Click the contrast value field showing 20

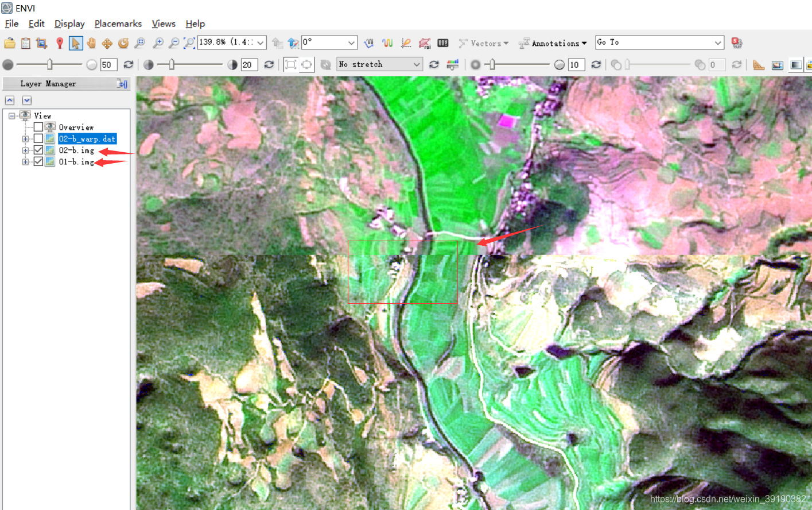(249, 65)
